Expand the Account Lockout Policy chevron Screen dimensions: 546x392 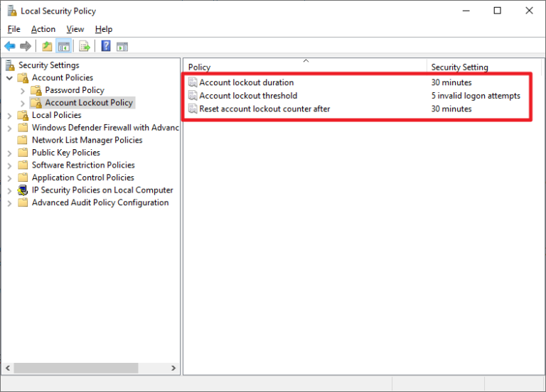[x=23, y=103]
